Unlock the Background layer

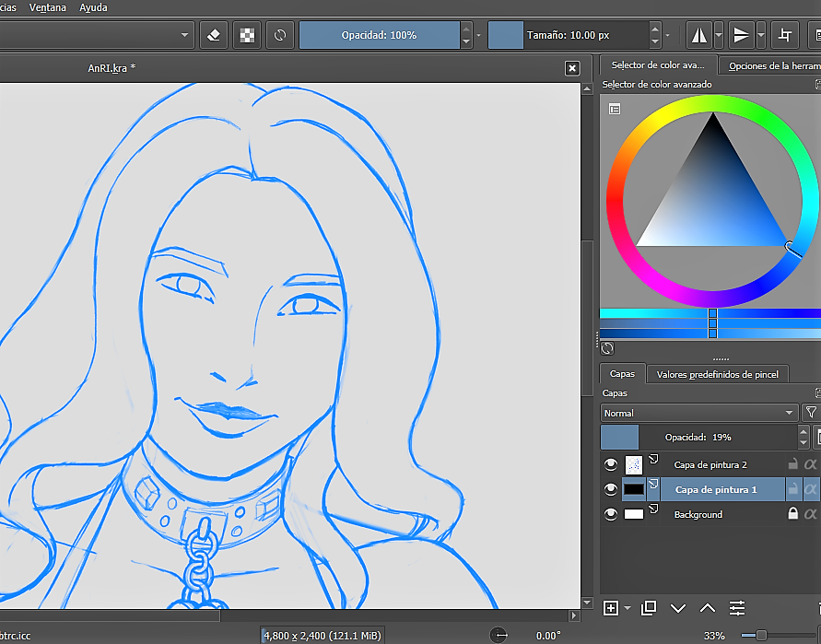(793, 513)
